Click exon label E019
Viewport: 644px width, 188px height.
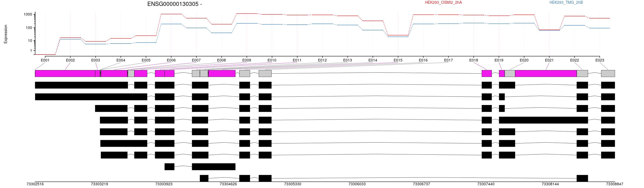499,60
